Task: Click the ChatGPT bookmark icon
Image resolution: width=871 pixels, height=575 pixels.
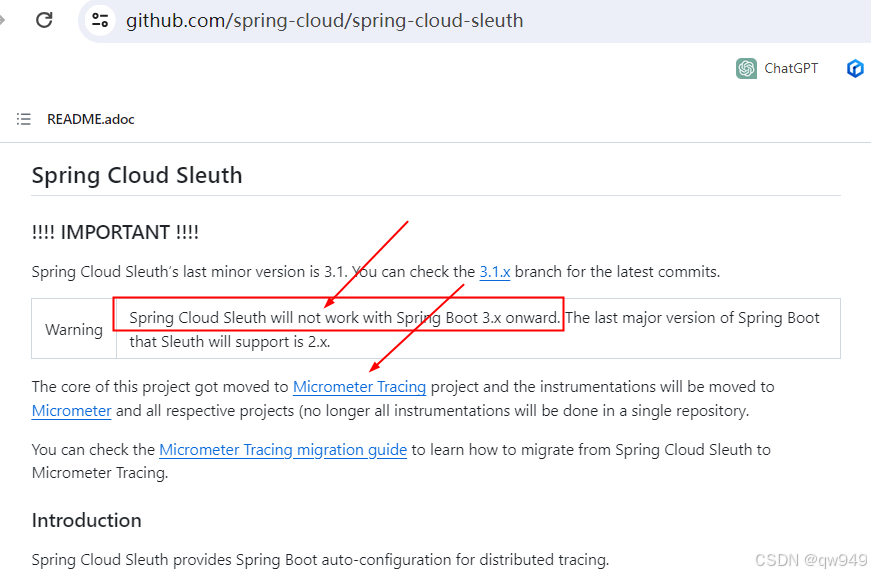Action: (746, 68)
